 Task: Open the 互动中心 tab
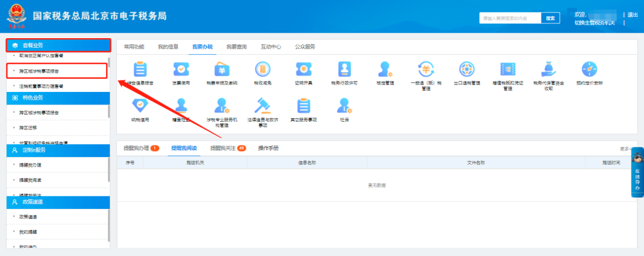271,47
